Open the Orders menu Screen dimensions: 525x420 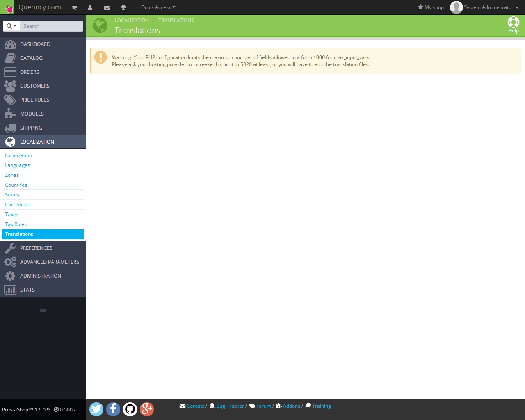[43, 72]
